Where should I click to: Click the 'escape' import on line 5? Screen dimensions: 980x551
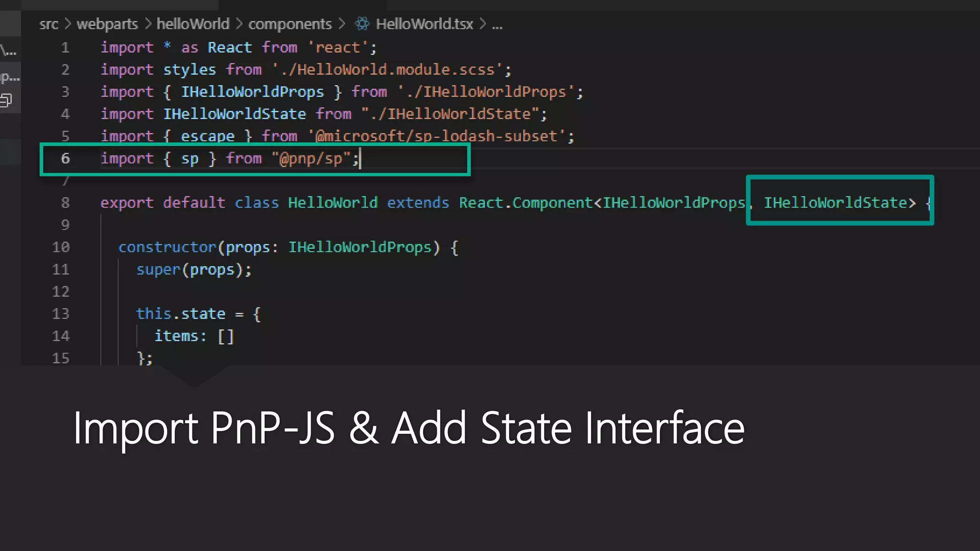coord(208,136)
